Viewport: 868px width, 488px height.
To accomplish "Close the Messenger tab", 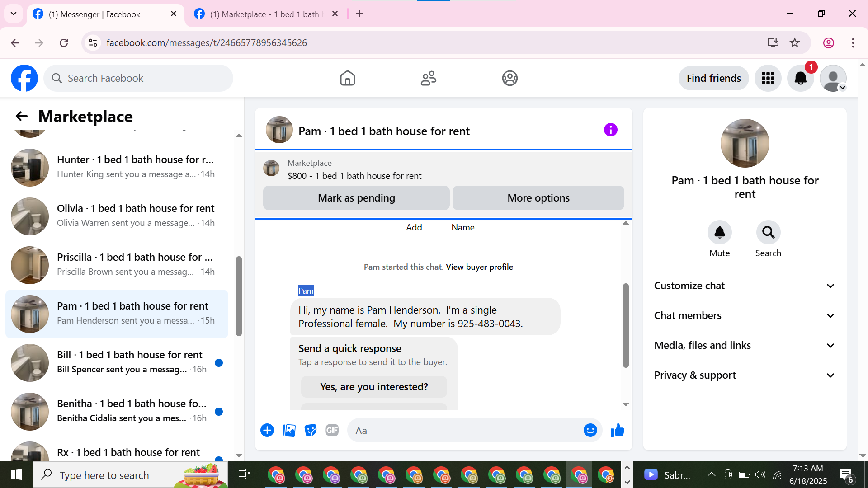I will [x=174, y=14].
